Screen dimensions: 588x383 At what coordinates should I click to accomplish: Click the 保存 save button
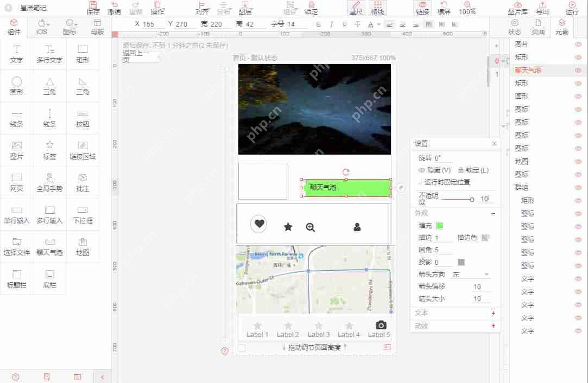[92, 7]
